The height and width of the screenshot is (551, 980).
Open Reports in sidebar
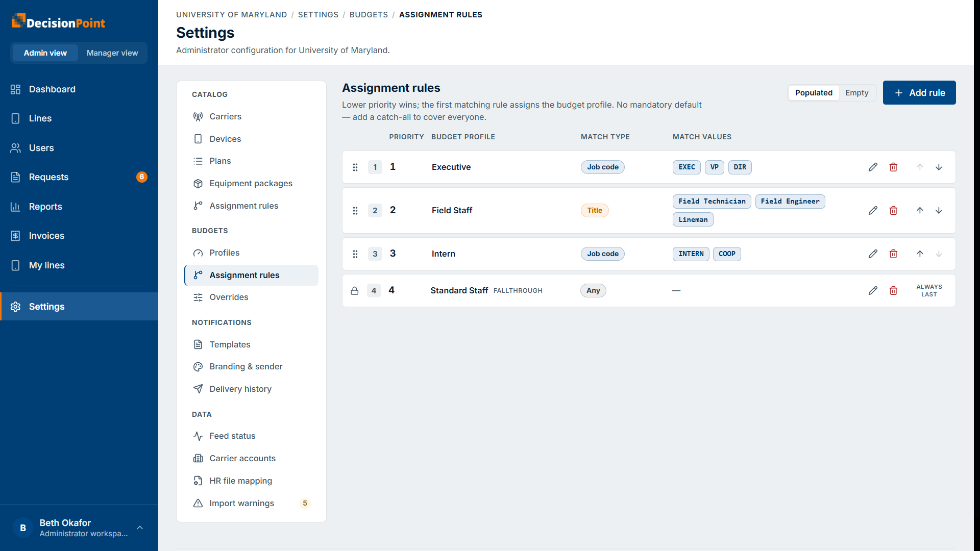pos(79,207)
